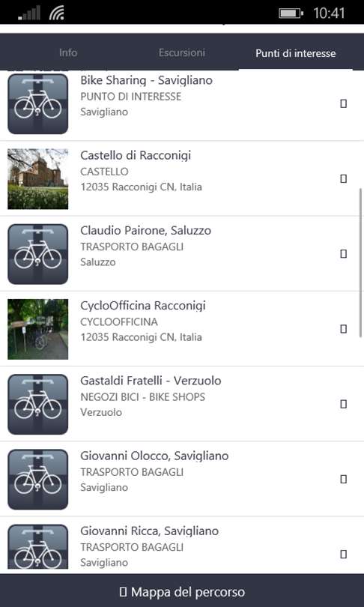The height and width of the screenshot is (607, 364).
Task: Tap the Bike Sharing - Savigliano bicycle icon
Action: 38,103
